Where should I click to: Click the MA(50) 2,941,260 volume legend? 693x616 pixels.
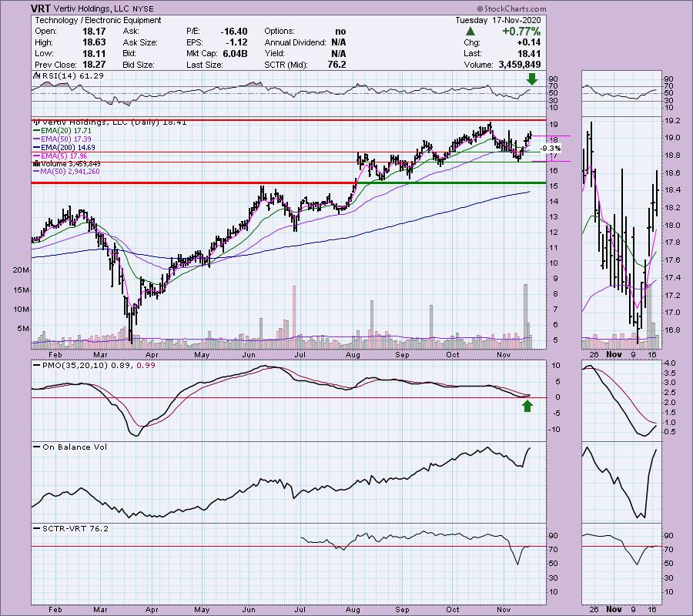[70, 172]
